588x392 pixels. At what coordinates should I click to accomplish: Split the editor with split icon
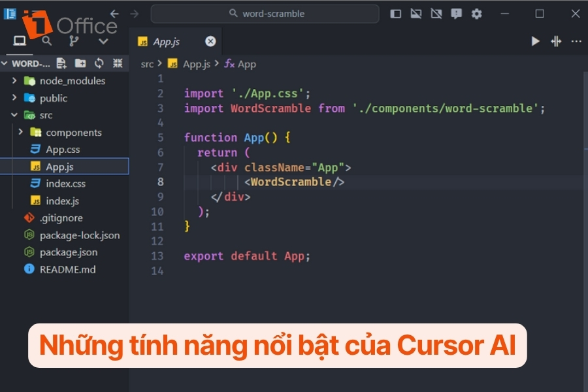[556, 41]
